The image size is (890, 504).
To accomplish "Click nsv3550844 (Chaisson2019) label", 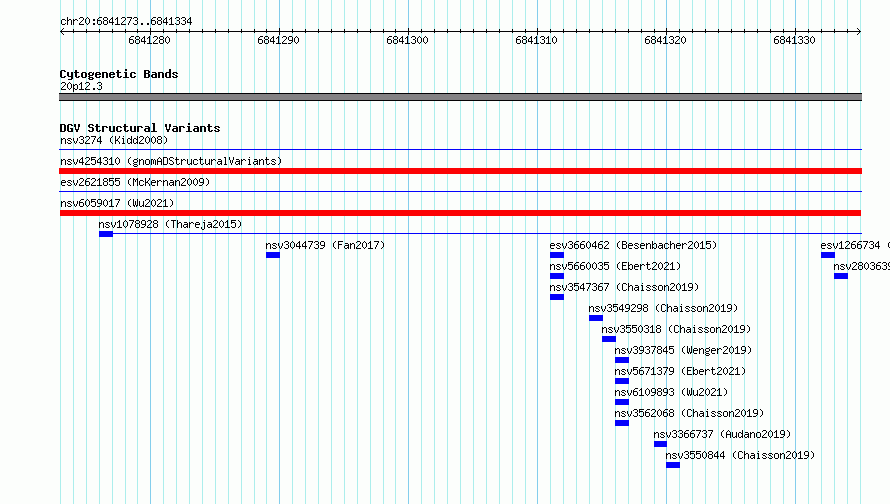I will point(740,455).
